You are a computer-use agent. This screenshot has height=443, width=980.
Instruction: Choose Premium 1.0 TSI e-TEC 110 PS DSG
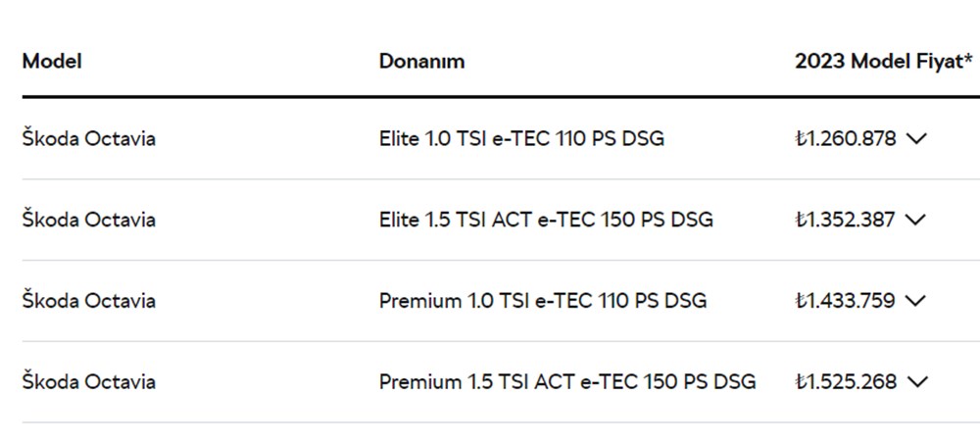(543, 300)
